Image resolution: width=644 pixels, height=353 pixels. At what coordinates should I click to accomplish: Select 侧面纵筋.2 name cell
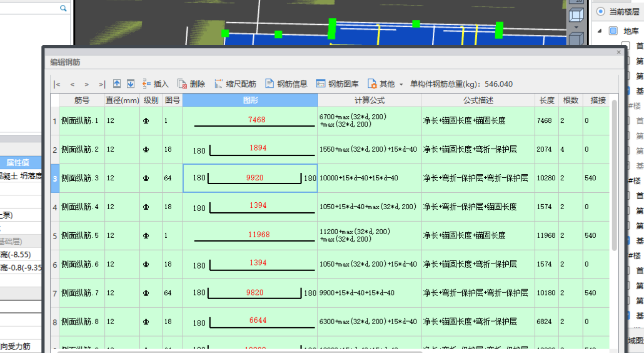(82, 149)
